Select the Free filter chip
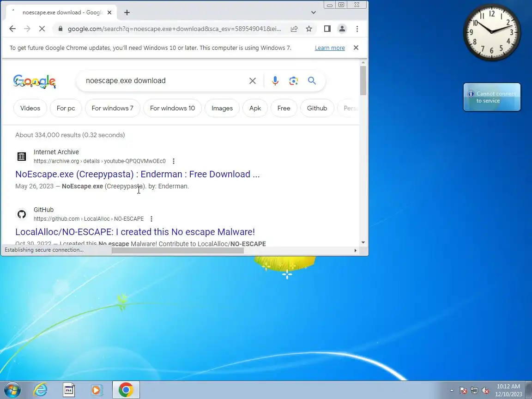Screen dimensions: 532x399 point(284,108)
